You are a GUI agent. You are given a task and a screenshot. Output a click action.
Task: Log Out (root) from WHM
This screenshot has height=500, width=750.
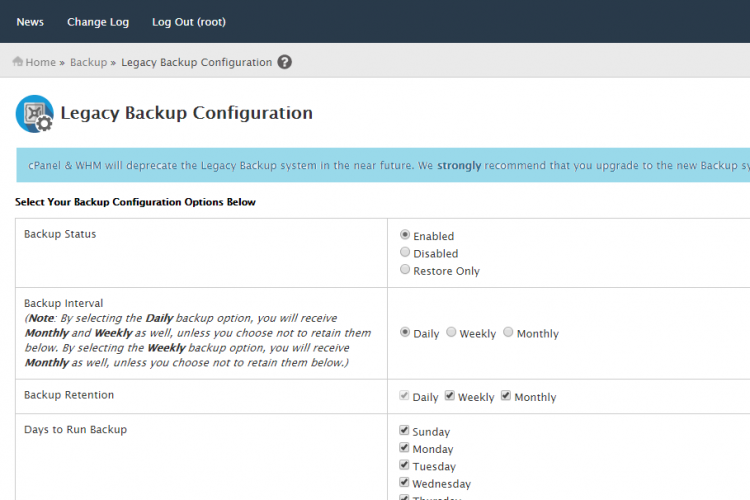[x=189, y=22]
